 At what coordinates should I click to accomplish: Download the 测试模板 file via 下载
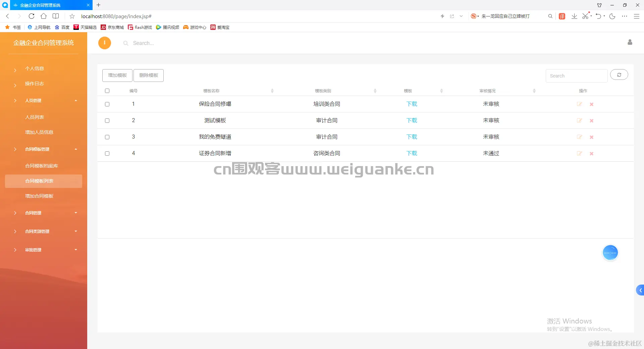click(x=412, y=120)
